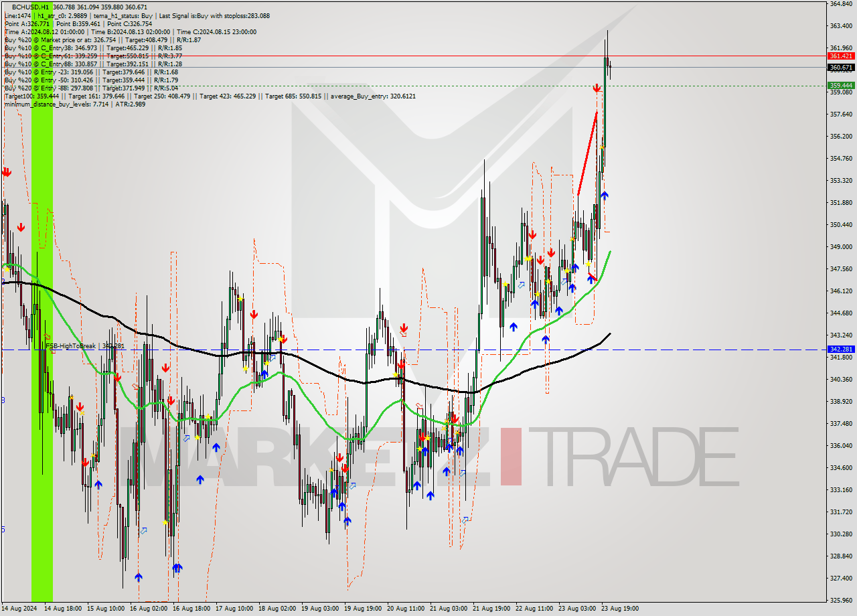This screenshot has width=857, height=616.
Task: Click the 'Buy %10 @ C_Entry61' line
Action: [93, 56]
